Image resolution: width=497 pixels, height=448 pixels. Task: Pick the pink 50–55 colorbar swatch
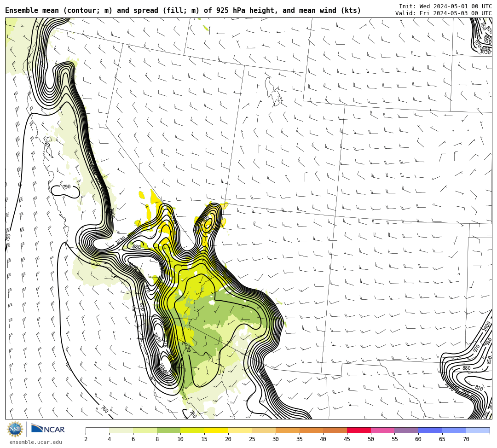click(x=382, y=430)
